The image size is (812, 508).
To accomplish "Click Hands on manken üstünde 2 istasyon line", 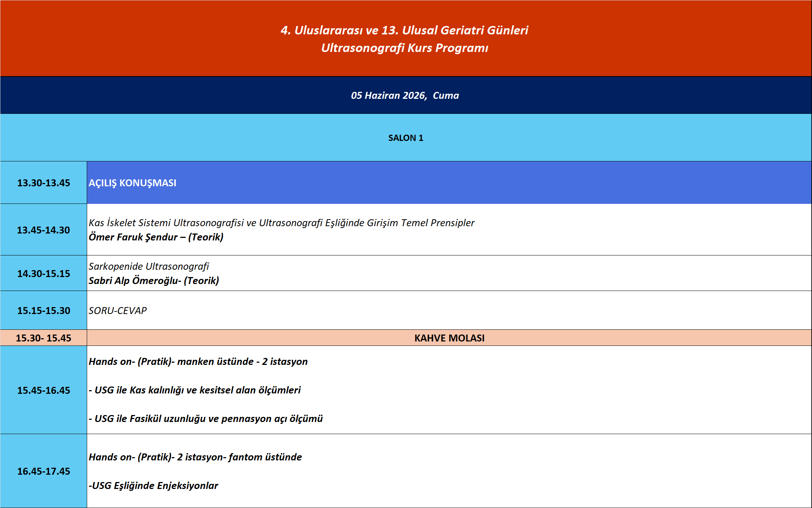I will click(x=198, y=362).
